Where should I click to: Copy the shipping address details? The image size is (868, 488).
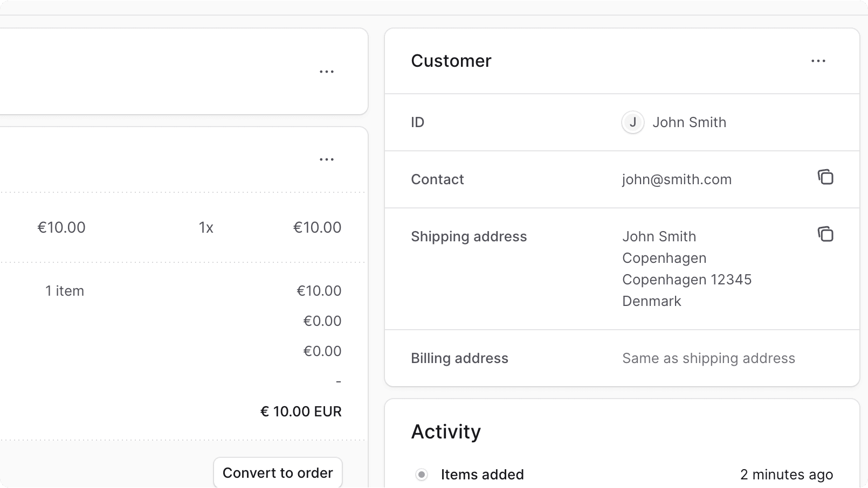click(826, 234)
